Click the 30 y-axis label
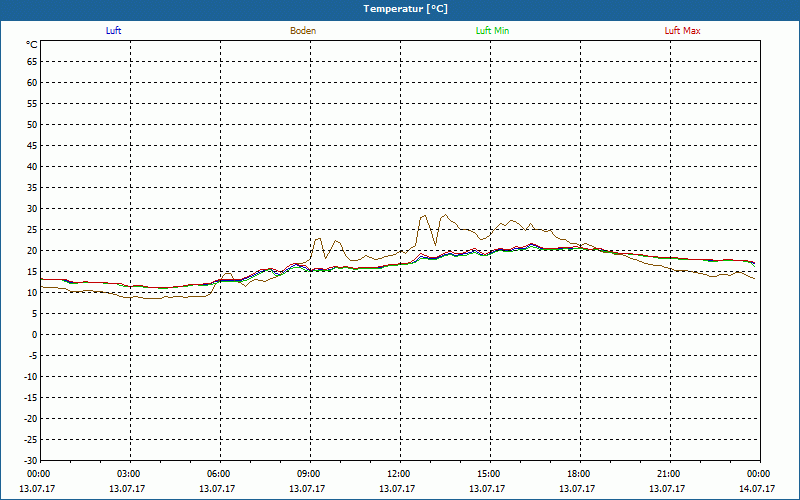800x500 pixels. coord(32,209)
